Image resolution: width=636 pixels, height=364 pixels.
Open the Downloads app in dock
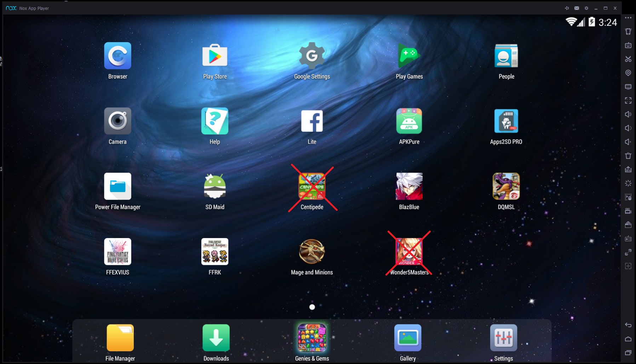pos(216,338)
